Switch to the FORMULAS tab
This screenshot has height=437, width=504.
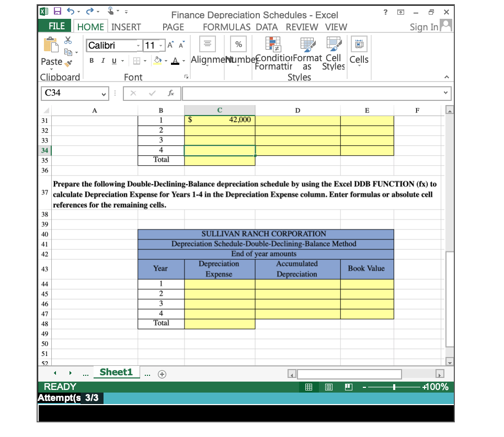point(226,27)
